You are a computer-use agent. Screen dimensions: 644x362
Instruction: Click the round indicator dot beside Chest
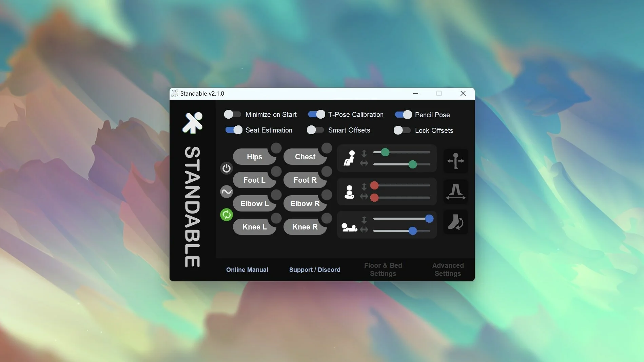[x=327, y=148]
